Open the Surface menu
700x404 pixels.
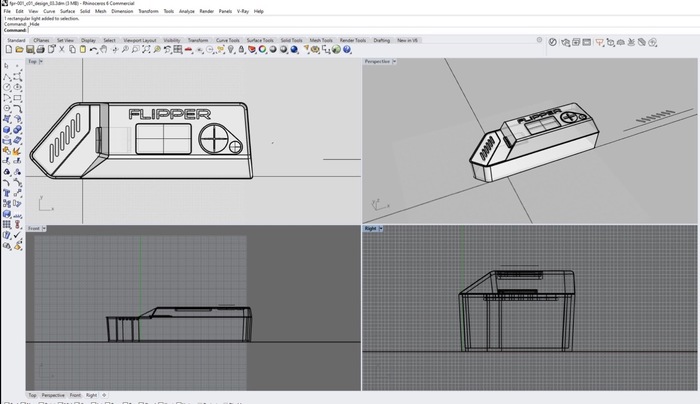pyautogui.click(x=67, y=11)
